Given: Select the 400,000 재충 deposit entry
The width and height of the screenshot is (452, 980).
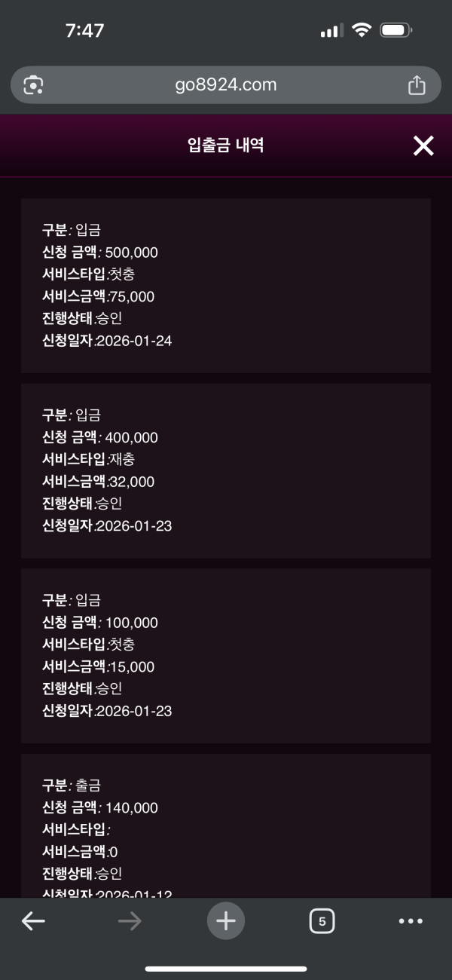Looking at the screenshot, I should click(226, 470).
